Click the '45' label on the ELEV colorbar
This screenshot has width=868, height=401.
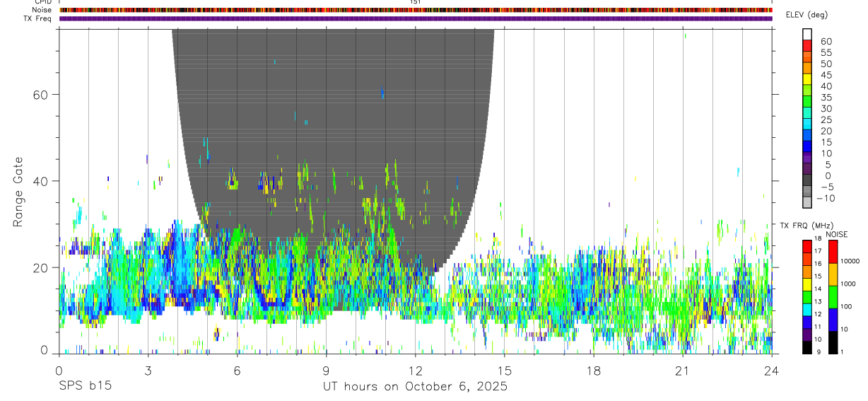pos(826,75)
